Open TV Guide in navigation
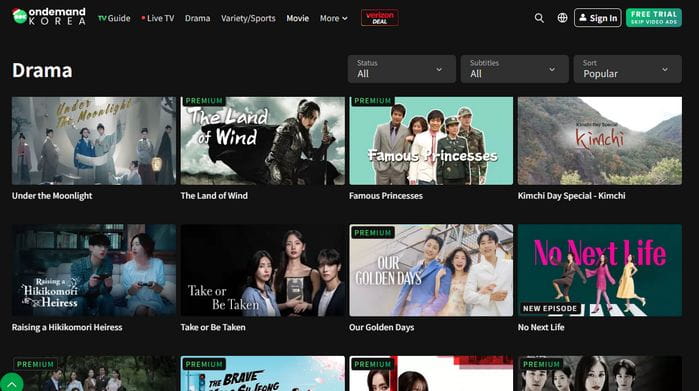 pyautogui.click(x=114, y=18)
